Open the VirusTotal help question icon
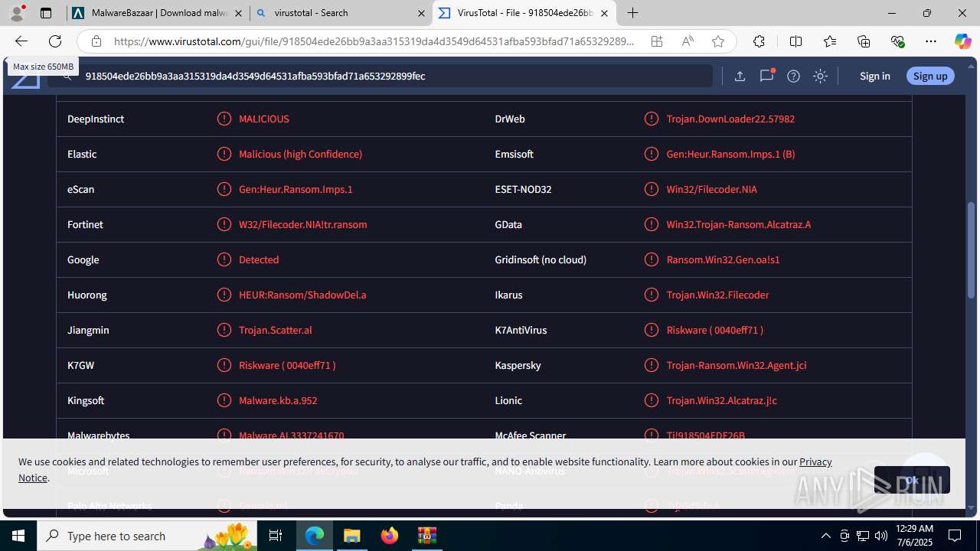The image size is (980, 551). pyautogui.click(x=793, y=76)
